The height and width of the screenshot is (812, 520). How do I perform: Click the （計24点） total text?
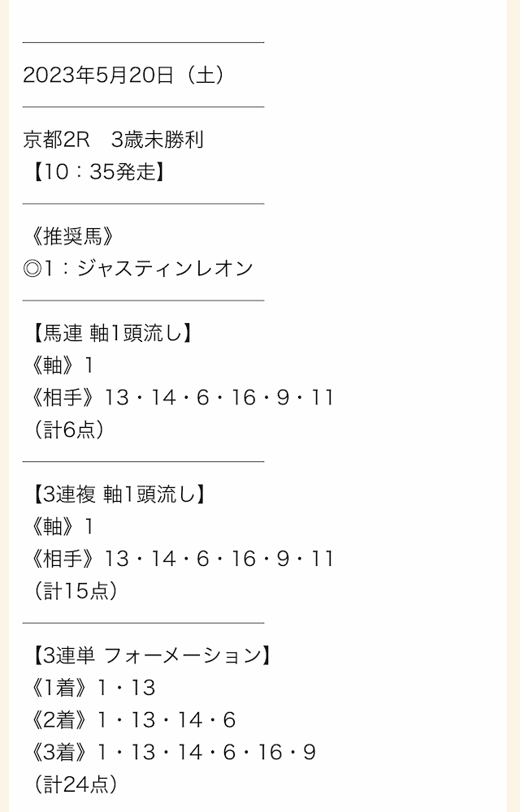pos(76,784)
